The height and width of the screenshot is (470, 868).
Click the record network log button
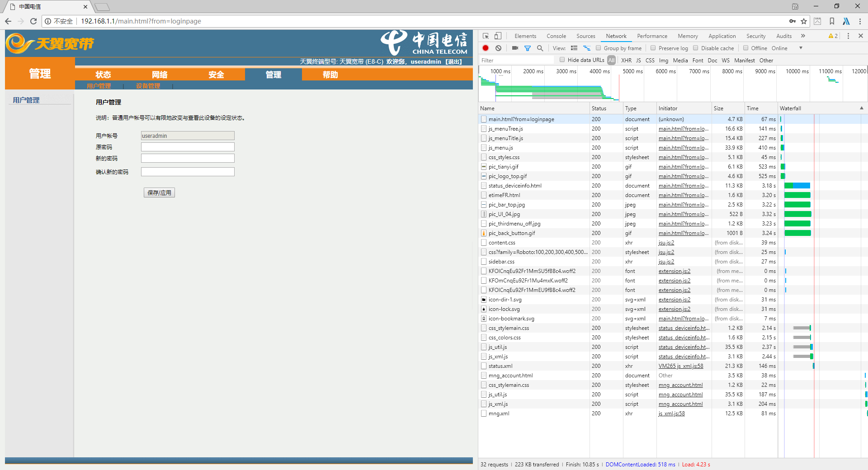point(486,48)
